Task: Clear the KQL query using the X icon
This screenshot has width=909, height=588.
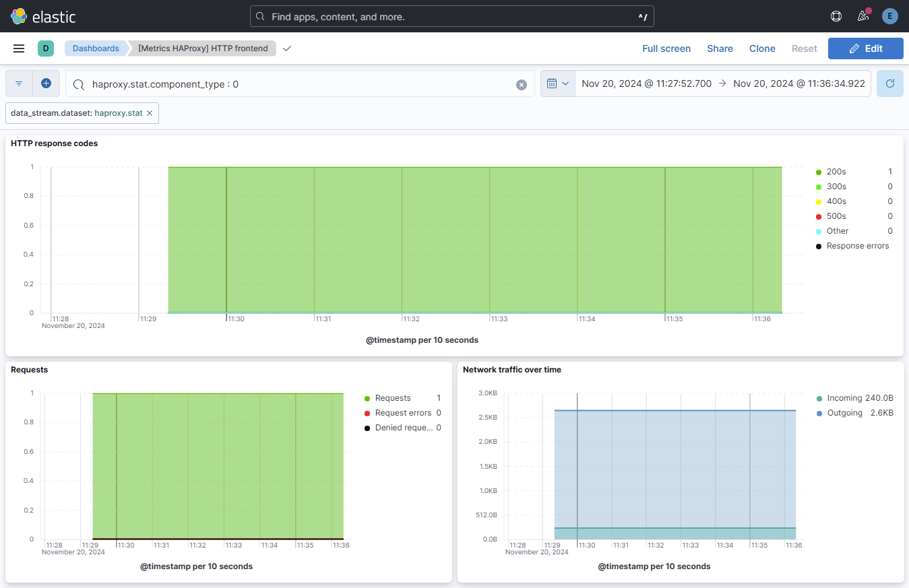Action: coord(522,84)
